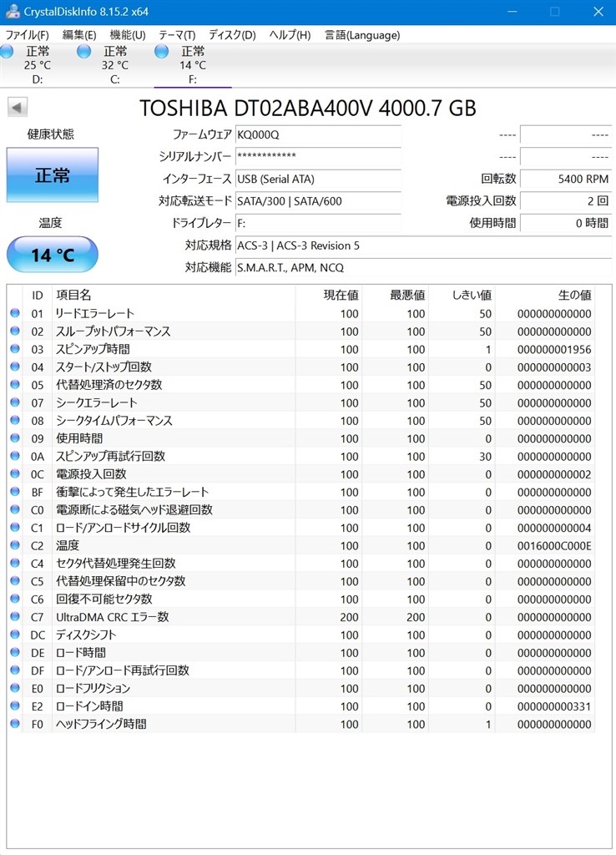Image resolution: width=616 pixels, height=855 pixels.
Task: Click status dot in row 05 代替処理済のセクタ数
Action: [x=15, y=384]
